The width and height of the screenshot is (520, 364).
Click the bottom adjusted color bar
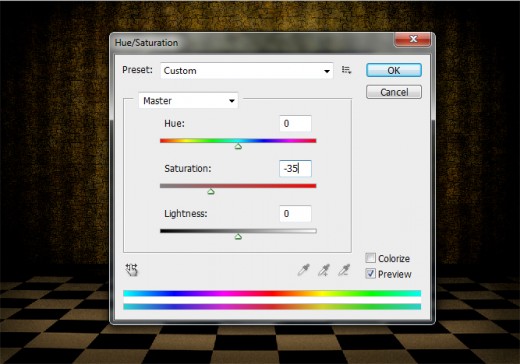pos(272,307)
